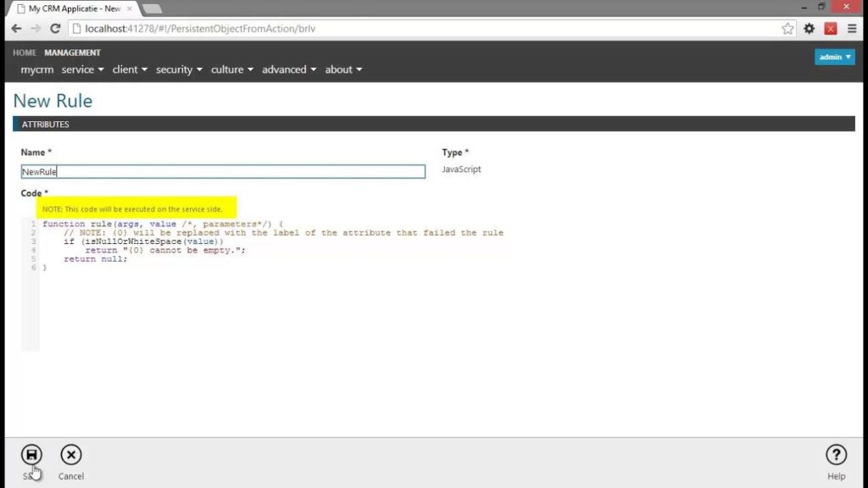
Task: Go to HOME section
Action: [x=25, y=53]
